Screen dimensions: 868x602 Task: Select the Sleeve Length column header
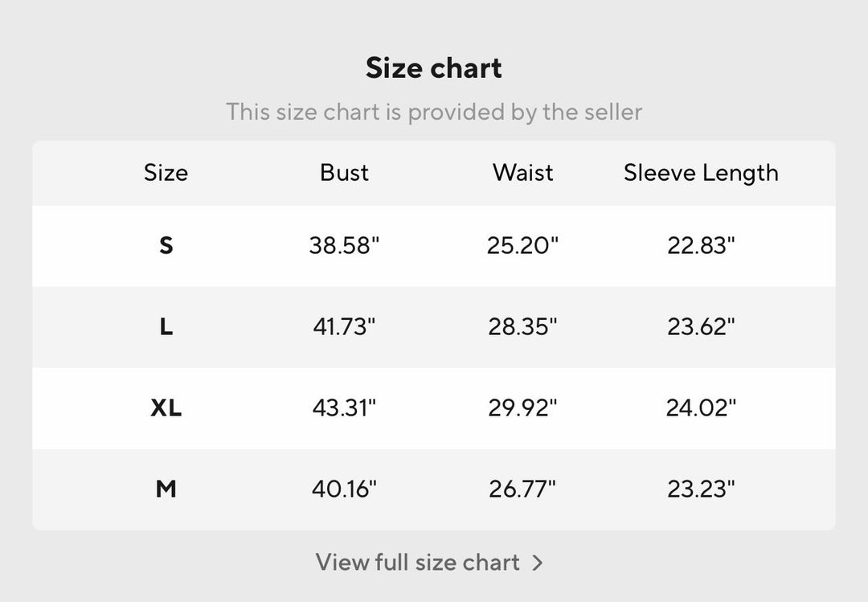coord(702,173)
